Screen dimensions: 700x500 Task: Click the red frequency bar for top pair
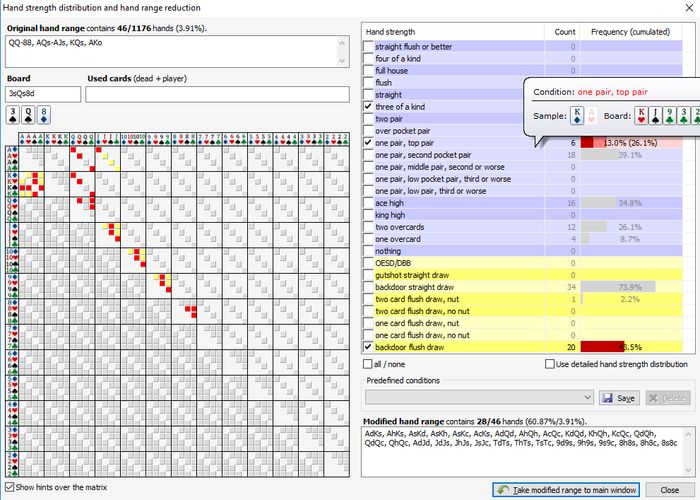point(587,143)
